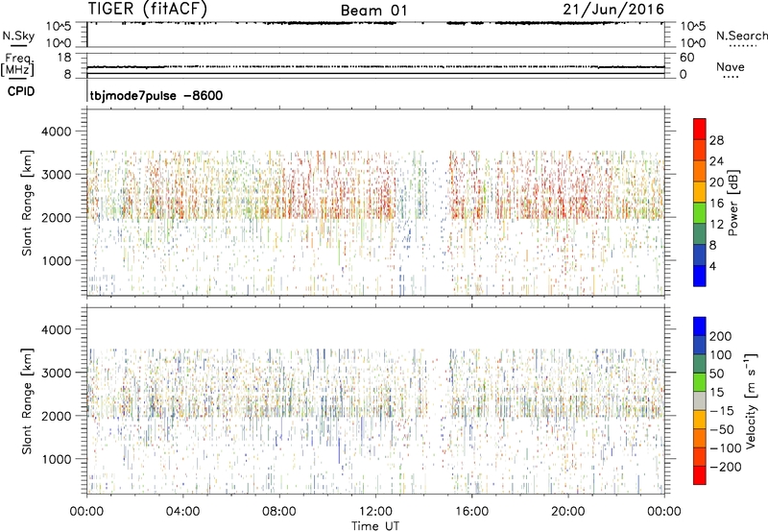Click the CPID row label

(x=21, y=91)
